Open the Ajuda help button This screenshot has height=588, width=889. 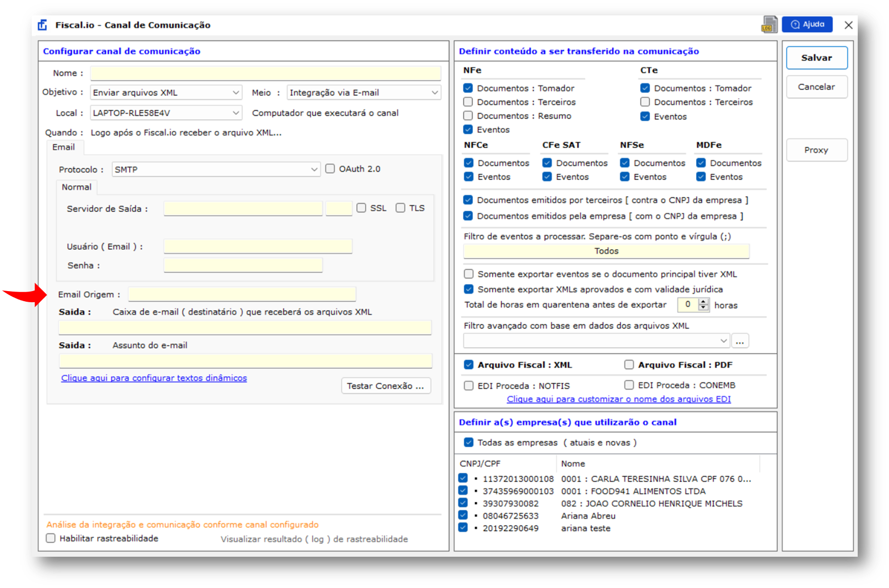tap(807, 25)
